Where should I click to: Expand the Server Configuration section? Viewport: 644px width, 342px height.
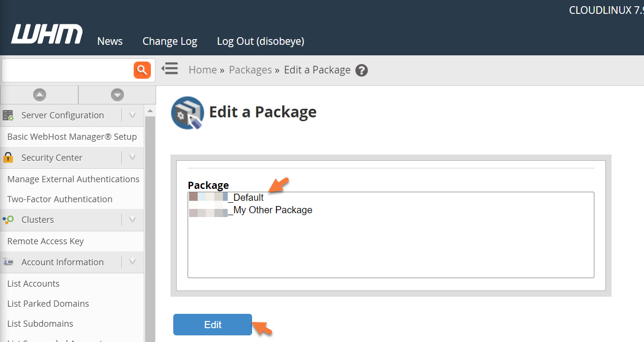[x=132, y=115]
